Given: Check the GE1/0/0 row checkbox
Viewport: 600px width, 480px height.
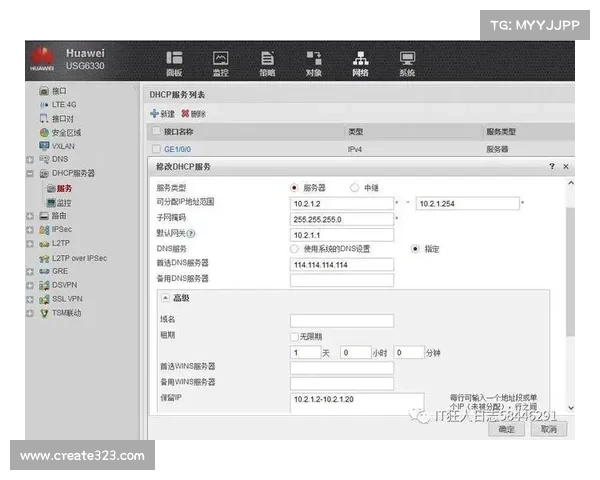Looking at the screenshot, I should [156, 149].
